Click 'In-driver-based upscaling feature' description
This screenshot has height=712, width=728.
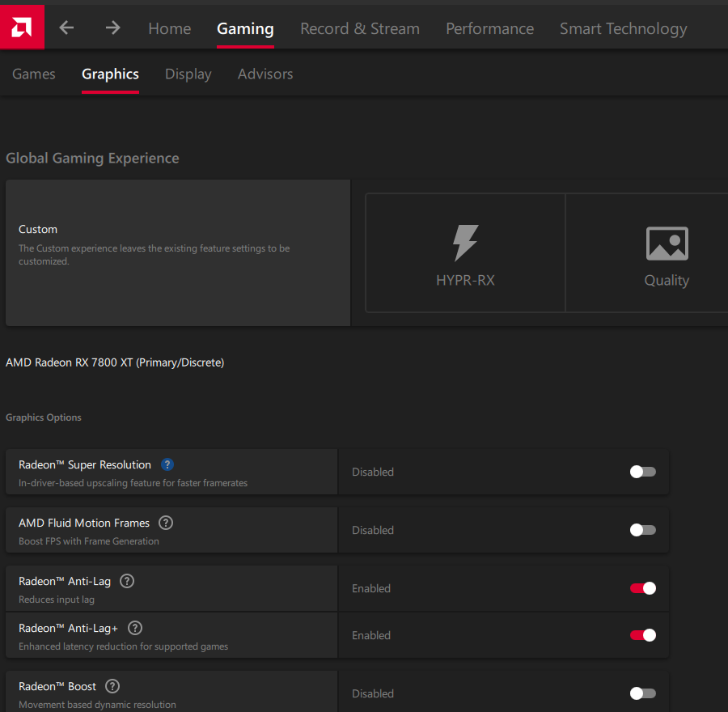[x=133, y=483]
